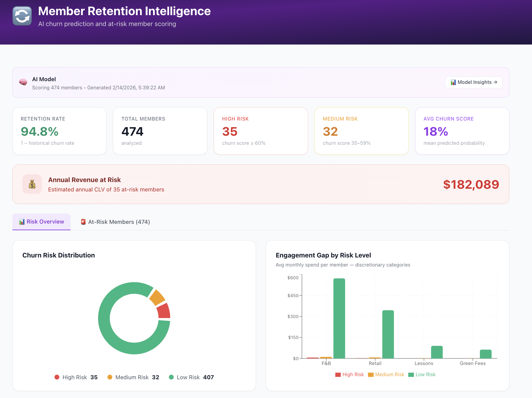Toggle Medium Risk series in engagement chart legend
Image resolution: width=532 pixels, height=398 pixels.
coord(386,374)
